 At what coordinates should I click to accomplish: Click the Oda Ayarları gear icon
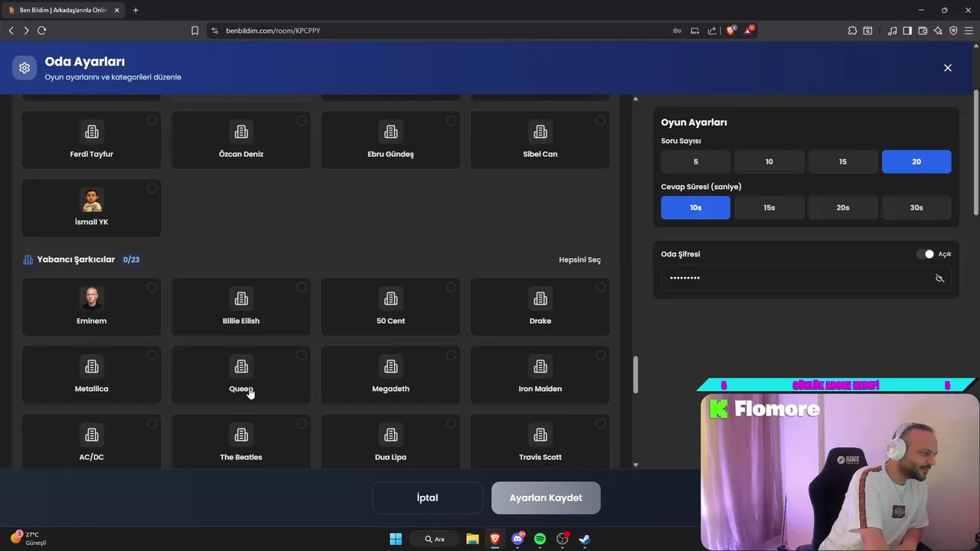tap(24, 67)
